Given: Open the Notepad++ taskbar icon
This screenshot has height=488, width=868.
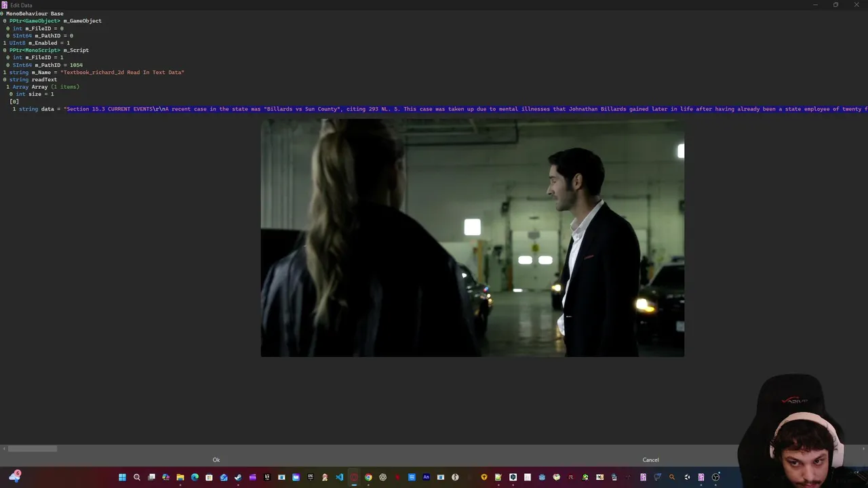Looking at the screenshot, I should (498, 477).
